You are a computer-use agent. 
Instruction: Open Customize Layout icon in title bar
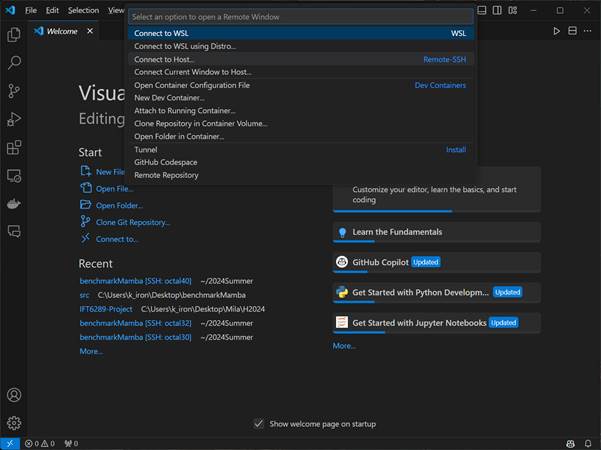click(513, 10)
